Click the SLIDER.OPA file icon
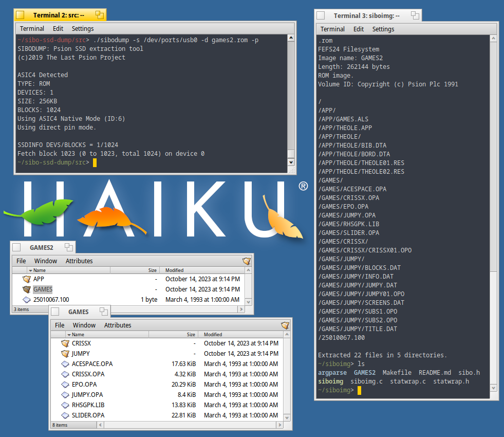 pyautogui.click(x=65, y=415)
